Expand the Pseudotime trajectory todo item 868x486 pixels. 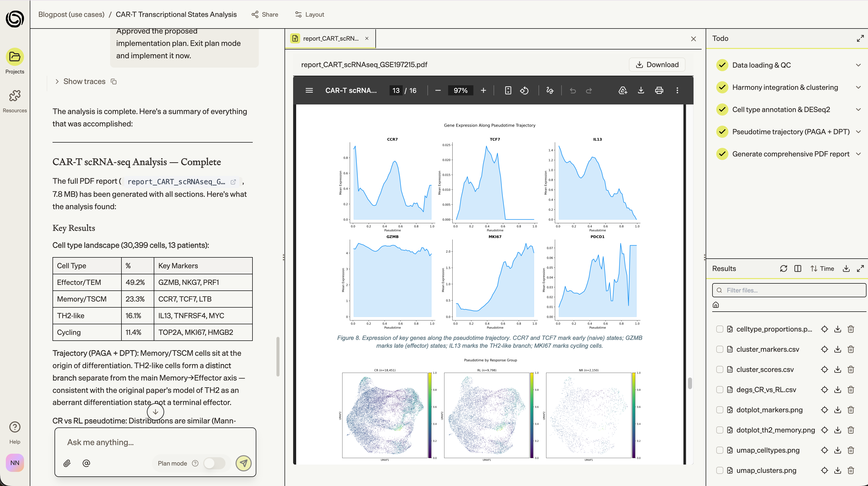[x=858, y=132]
